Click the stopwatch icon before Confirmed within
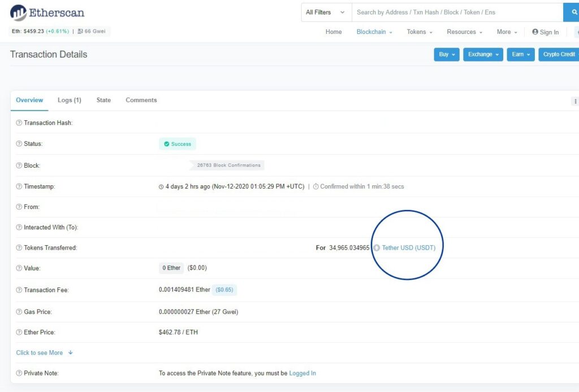 [316, 186]
